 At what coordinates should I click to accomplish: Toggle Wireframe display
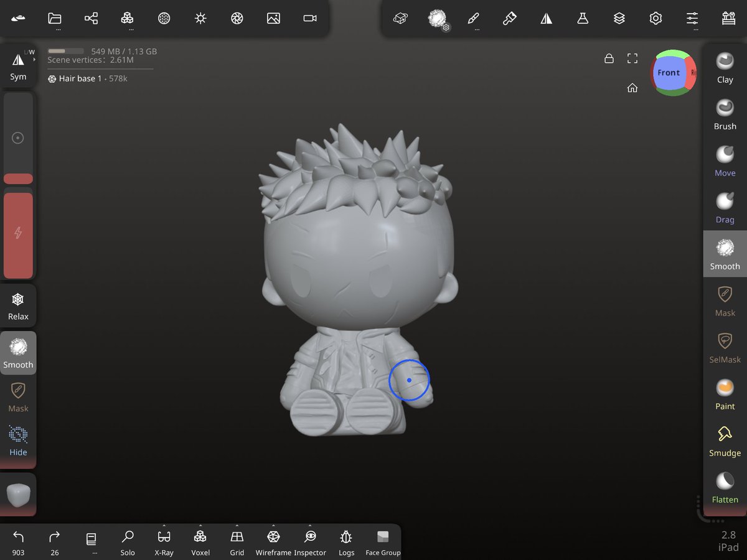pyautogui.click(x=273, y=543)
